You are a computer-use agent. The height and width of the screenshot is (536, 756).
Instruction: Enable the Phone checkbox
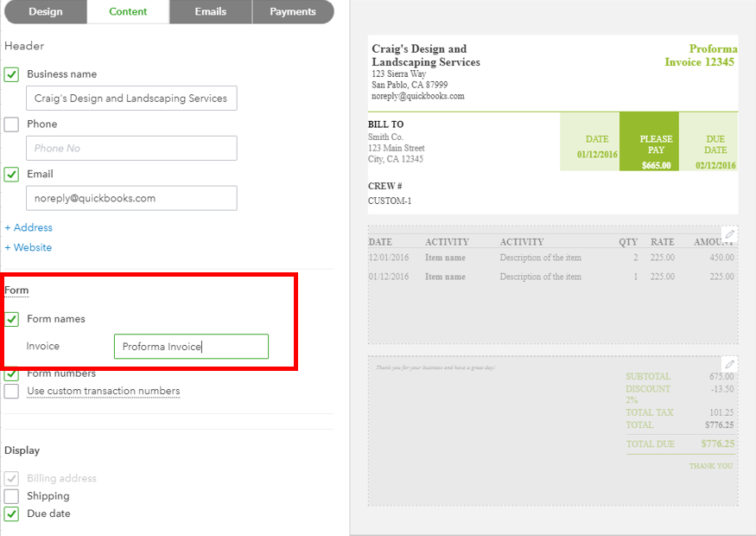[11, 124]
